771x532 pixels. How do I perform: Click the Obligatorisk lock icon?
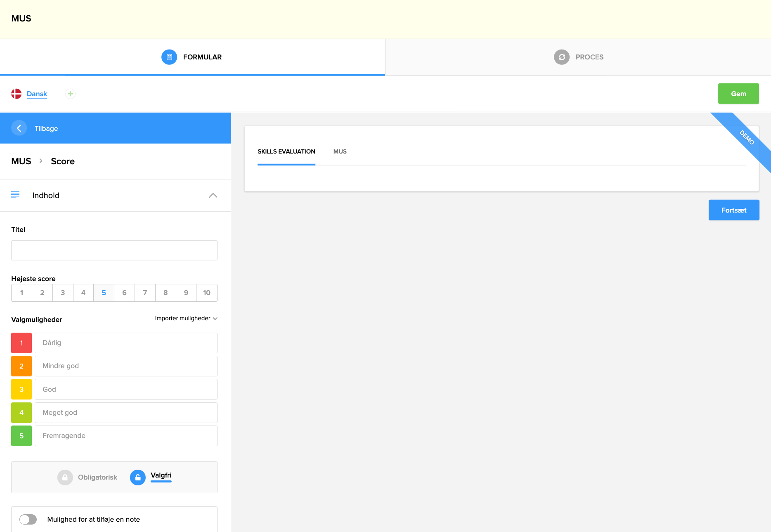coord(65,478)
